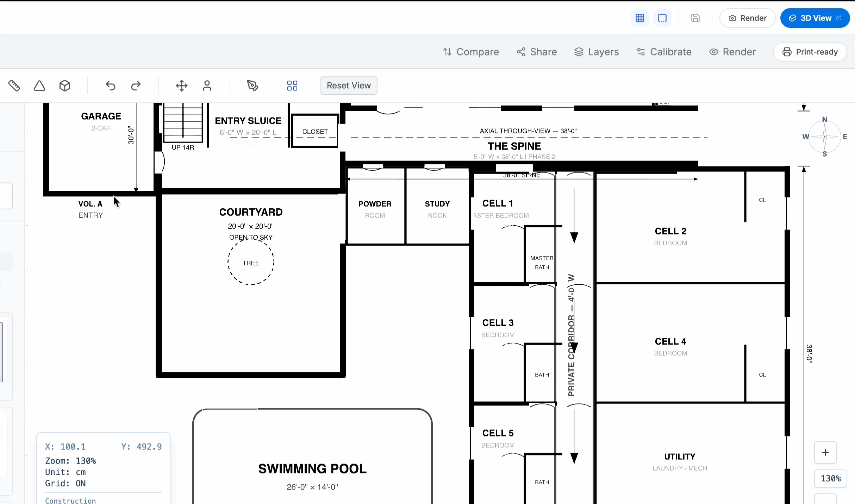855x504 pixels.
Task: Click the save disk icon
Action: point(695,18)
